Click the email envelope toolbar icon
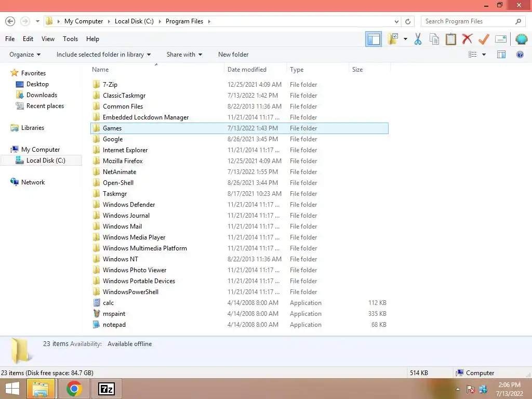This screenshot has height=399, width=532. pyautogui.click(x=501, y=39)
